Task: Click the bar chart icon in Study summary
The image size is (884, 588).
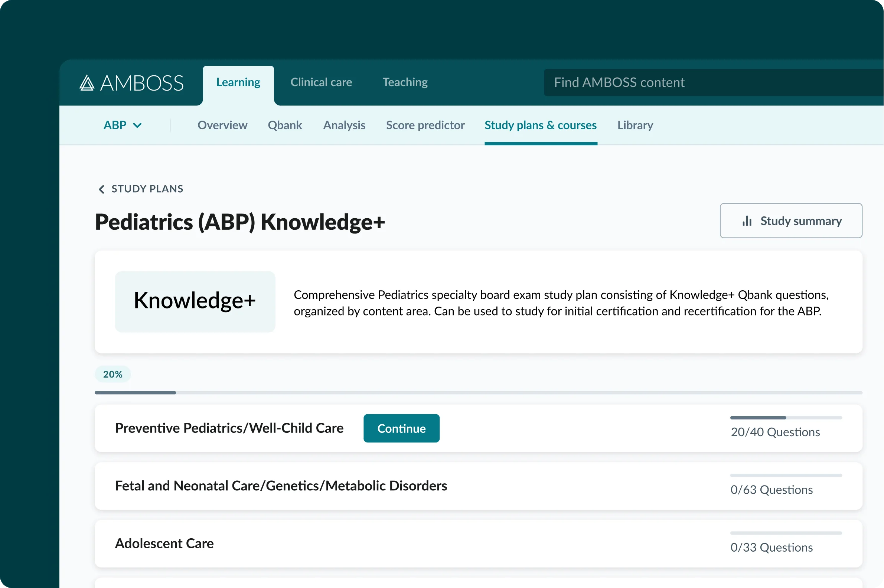Action: point(747,221)
